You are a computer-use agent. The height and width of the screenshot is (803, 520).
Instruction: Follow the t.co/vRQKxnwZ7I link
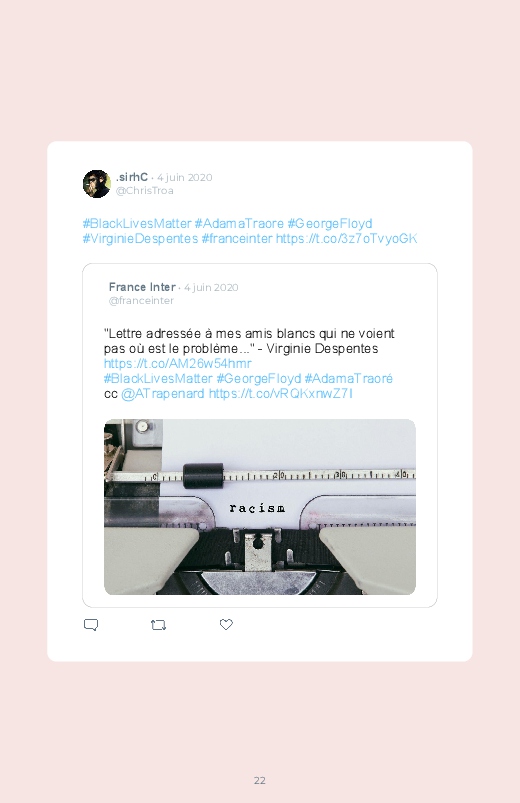tap(281, 394)
